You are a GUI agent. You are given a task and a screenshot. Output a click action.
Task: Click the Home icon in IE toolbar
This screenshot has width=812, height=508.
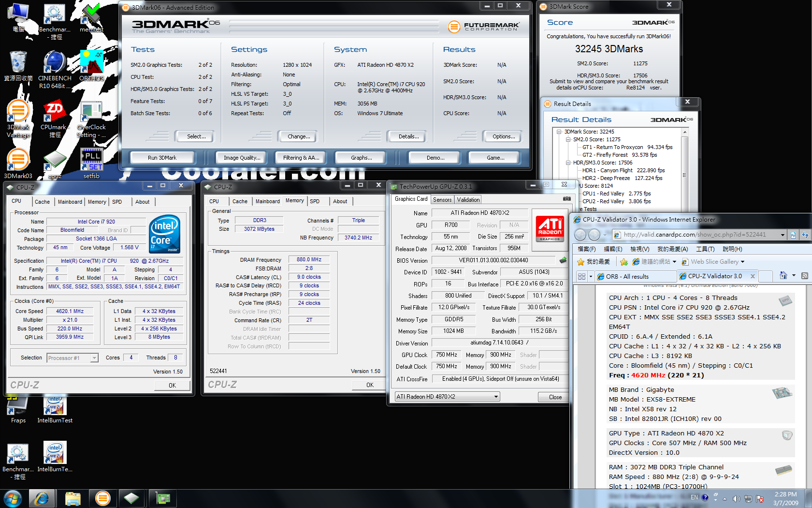pos(783,276)
